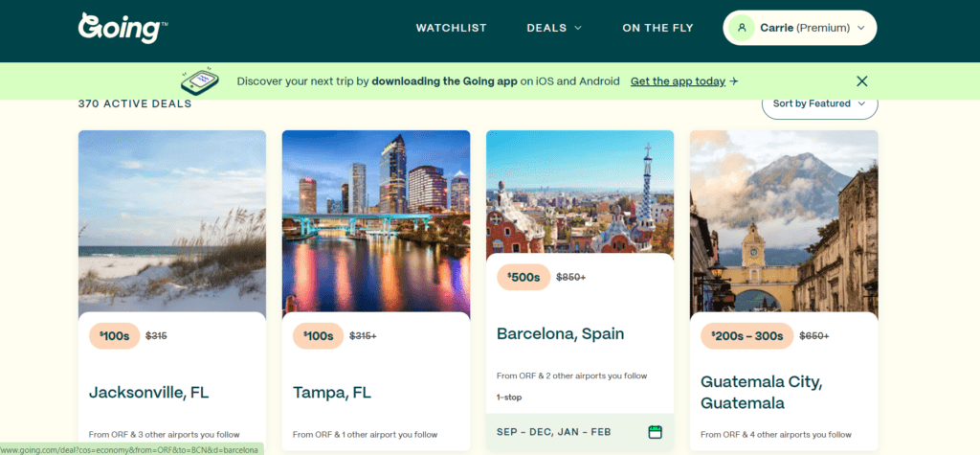
Task: Click the $500s price badge
Action: click(x=523, y=277)
